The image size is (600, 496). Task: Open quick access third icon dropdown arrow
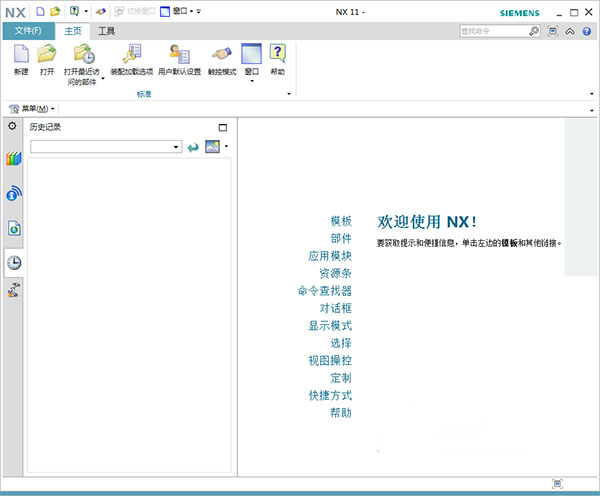86,11
